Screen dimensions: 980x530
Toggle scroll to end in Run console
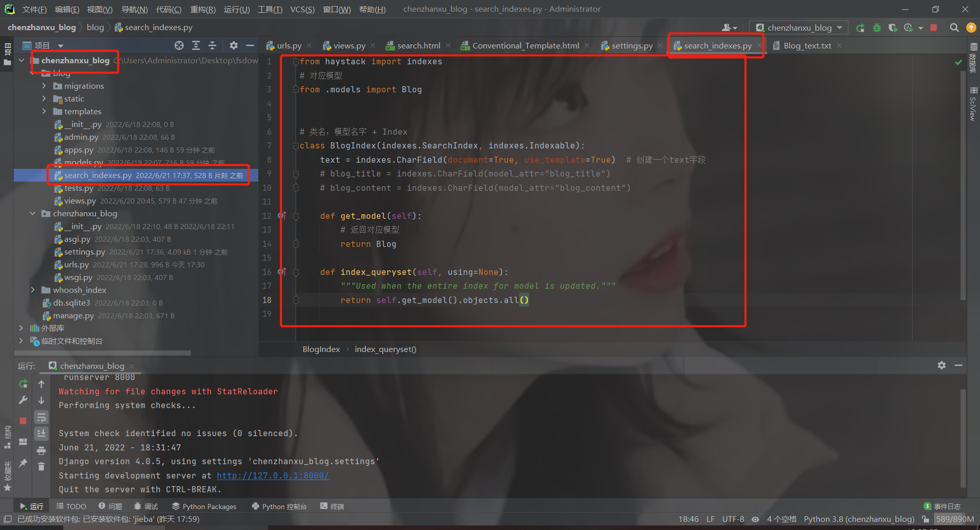(x=41, y=434)
